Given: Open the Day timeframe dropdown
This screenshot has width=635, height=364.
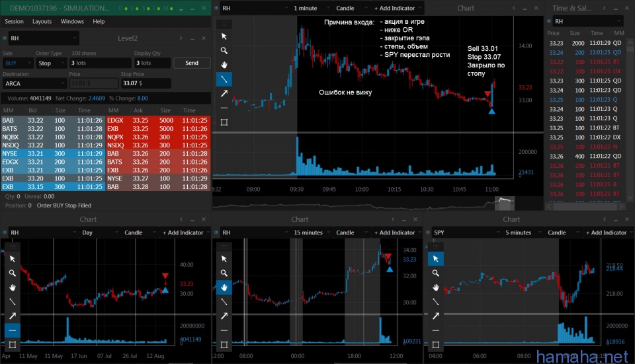Looking at the screenshot, I should [x=99, y=233].
